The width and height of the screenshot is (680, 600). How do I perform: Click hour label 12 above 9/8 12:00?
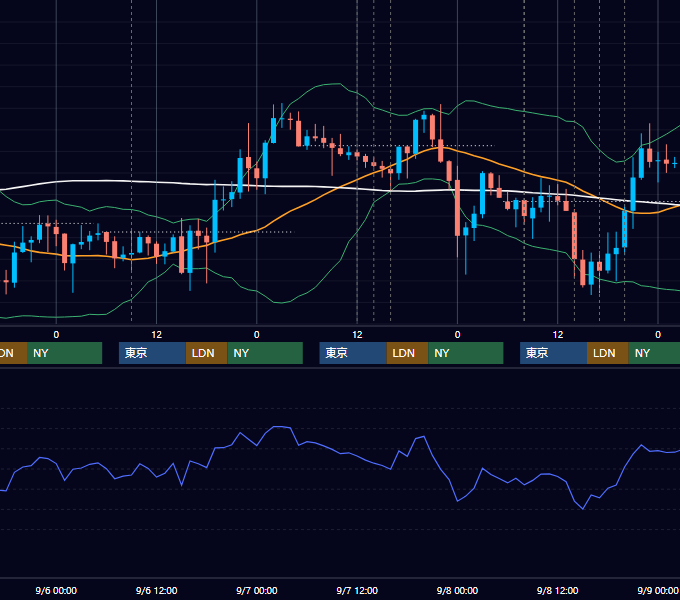[558, 335]
